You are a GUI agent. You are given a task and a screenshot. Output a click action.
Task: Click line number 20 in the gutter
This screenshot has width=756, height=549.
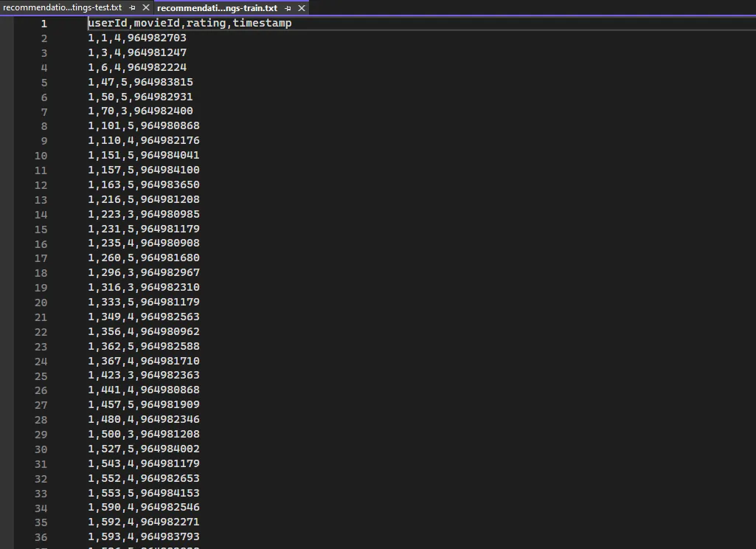click(x=41, y=303)
